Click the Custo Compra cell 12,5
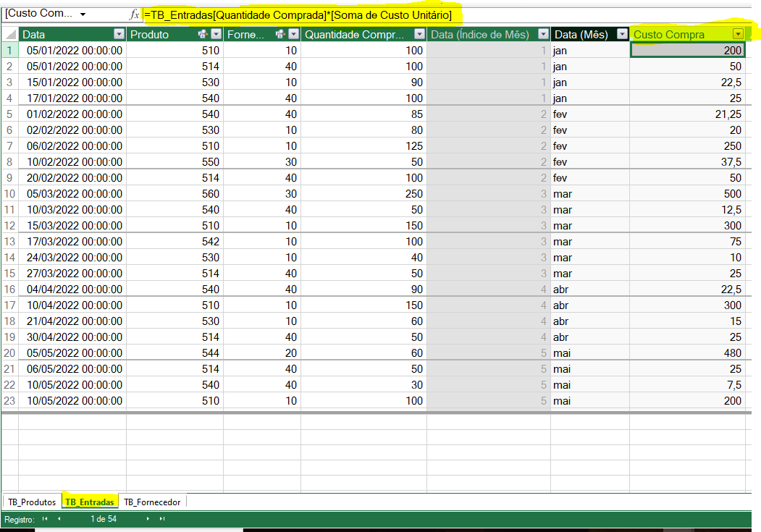 point(687,209)
